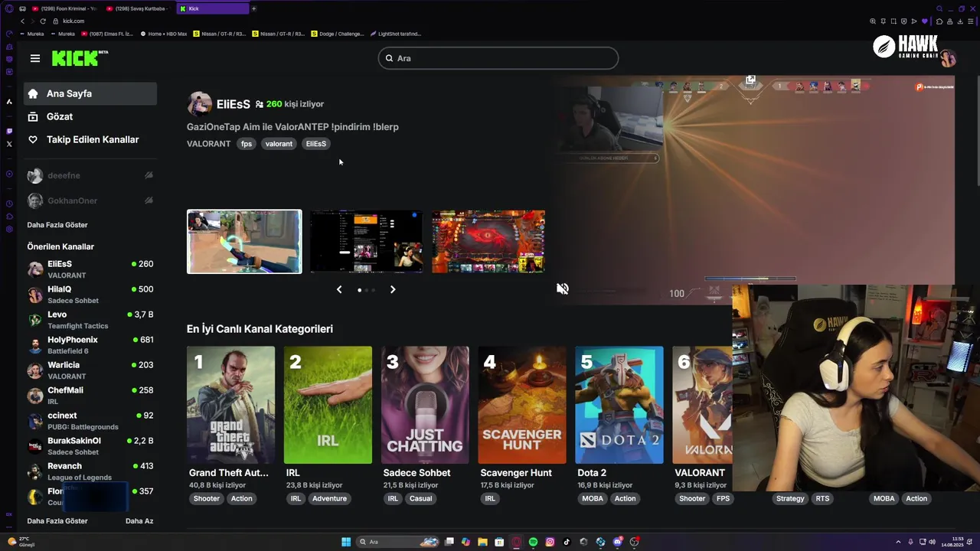Select first carousel thumbnail with Valorant gameplay
This screenshot has height=551, width=980.
click(x=244, y=241)
